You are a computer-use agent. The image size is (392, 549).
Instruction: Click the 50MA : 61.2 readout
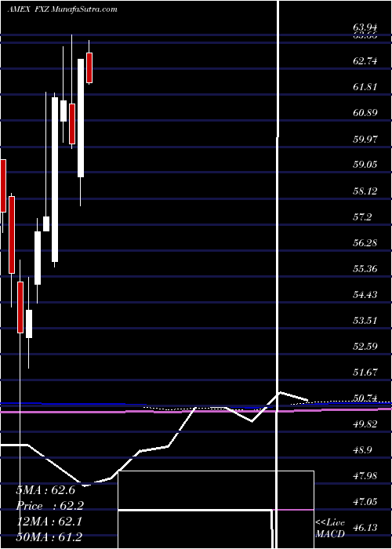pos(49,537)
